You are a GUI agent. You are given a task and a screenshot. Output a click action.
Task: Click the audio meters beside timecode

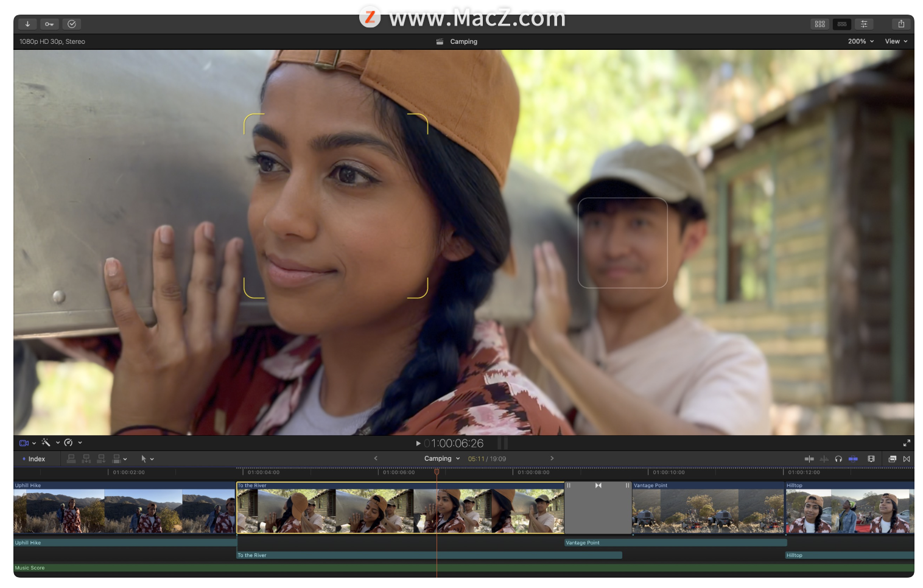503,443
